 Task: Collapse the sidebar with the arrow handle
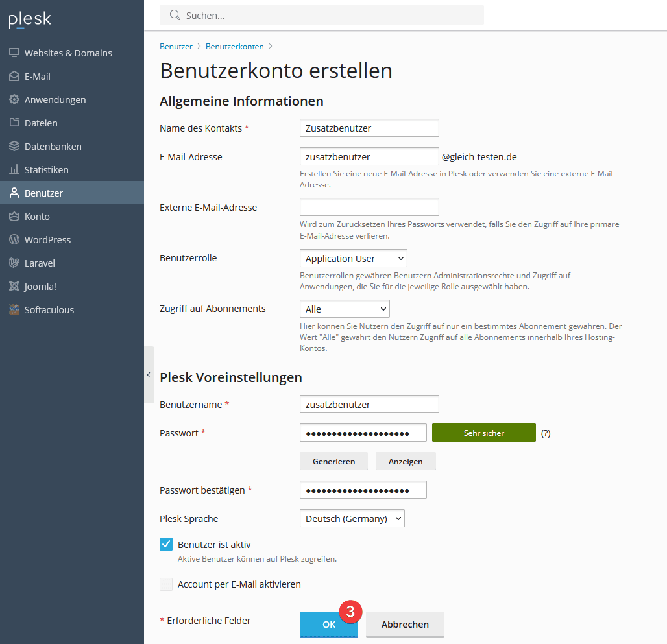(x=149, y=375)
